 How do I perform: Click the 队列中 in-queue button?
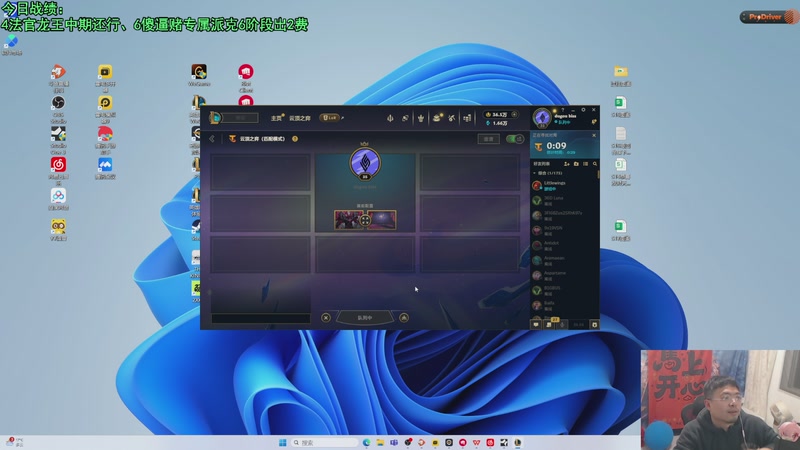pyautogui.click(x=365, y=318)
